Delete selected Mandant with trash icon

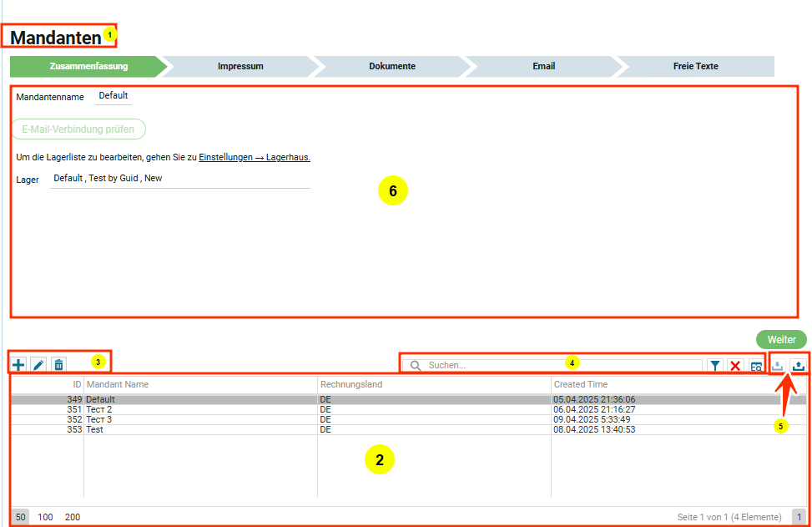click(x=58, y=365)
